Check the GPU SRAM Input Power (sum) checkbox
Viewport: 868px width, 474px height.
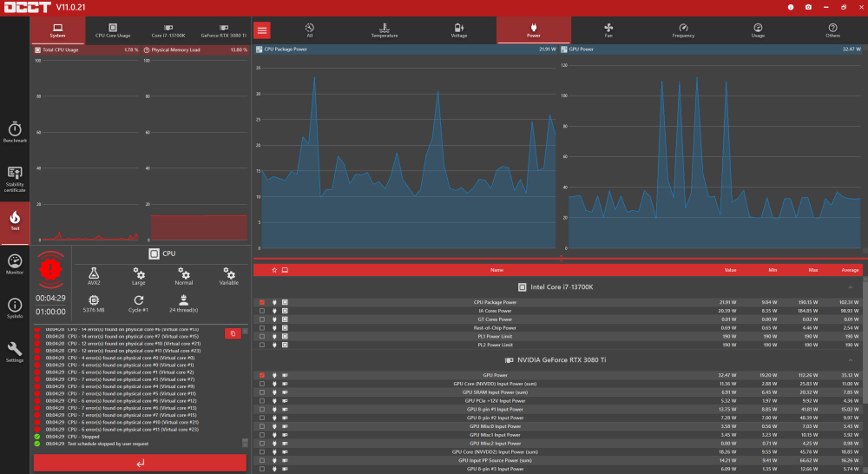[262, 392]
